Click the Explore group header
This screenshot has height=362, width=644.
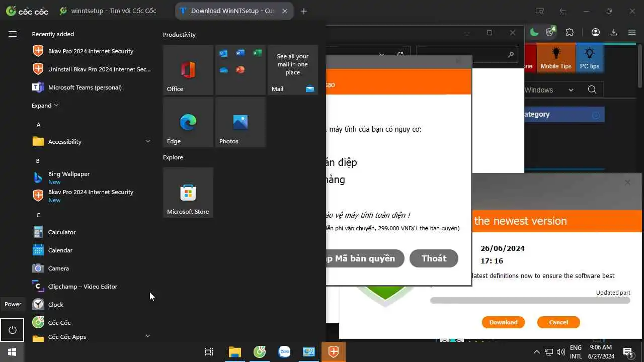pyautogui.click(x=173, y=157)
